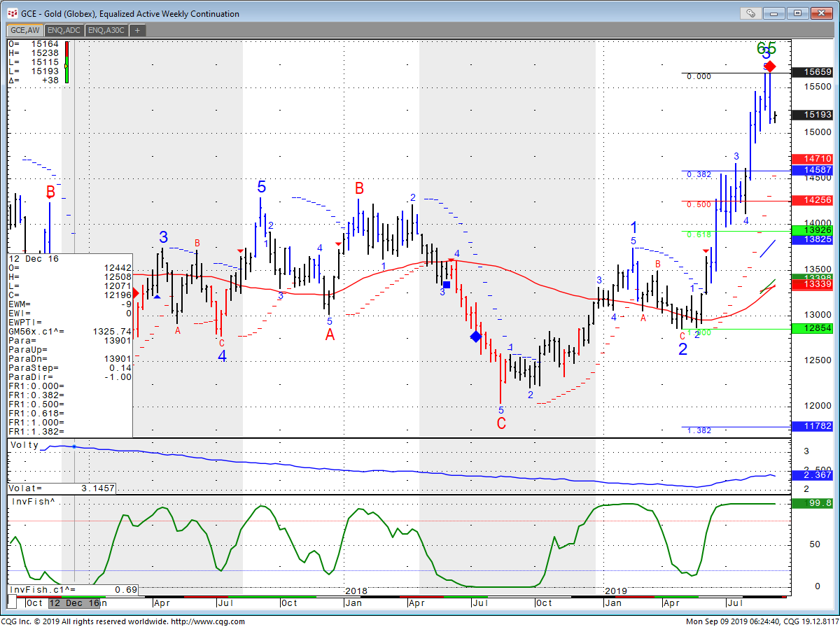Click the small blue square marker on chart

click(x=447, y=284)
